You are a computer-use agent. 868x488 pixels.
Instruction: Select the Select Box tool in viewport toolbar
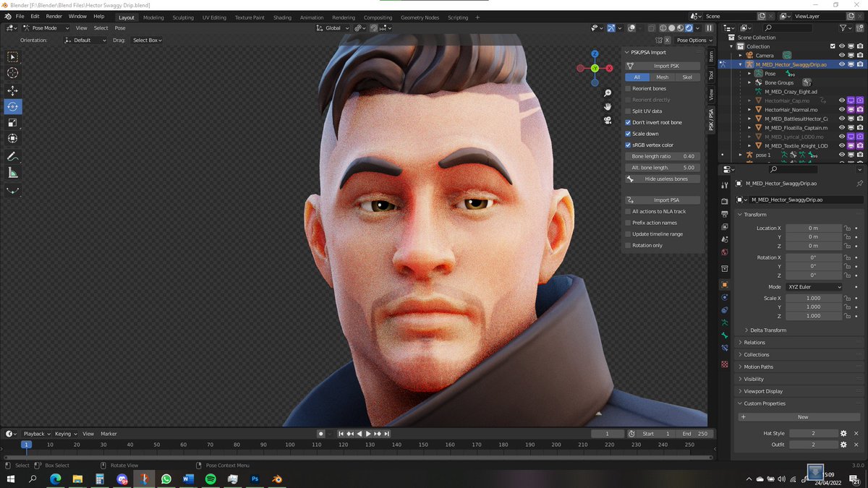tap(13, 57)
